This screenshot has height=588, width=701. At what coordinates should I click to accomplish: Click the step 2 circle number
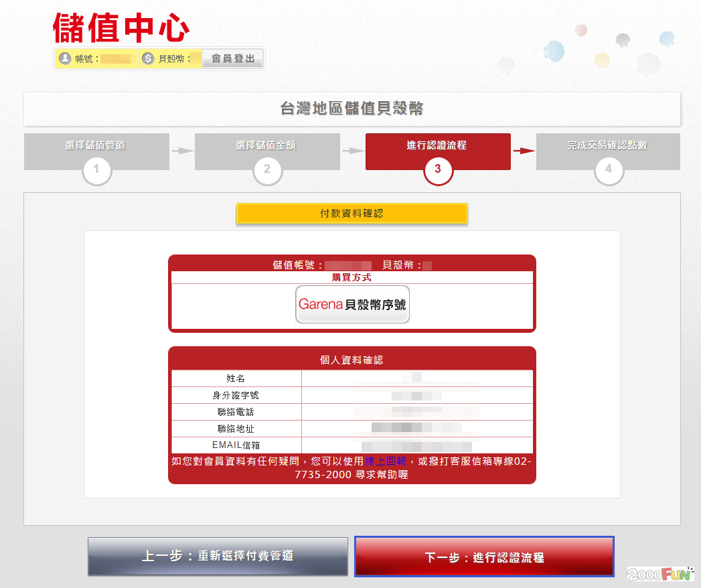(267, 169)
